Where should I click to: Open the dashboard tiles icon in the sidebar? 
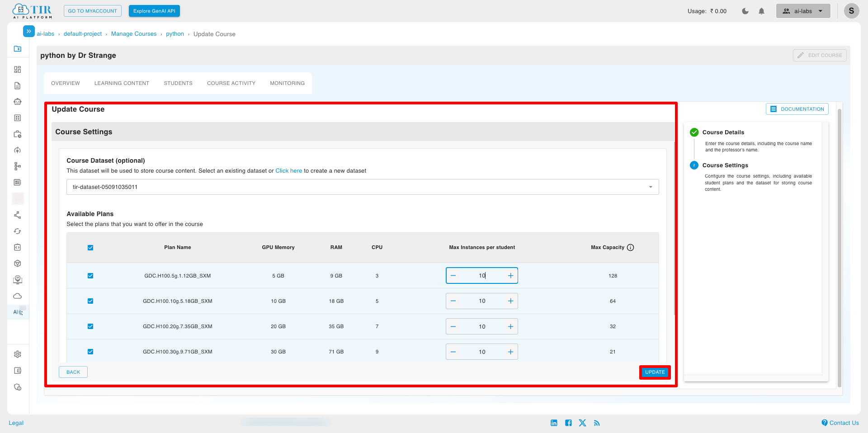[x=18, y=70]
